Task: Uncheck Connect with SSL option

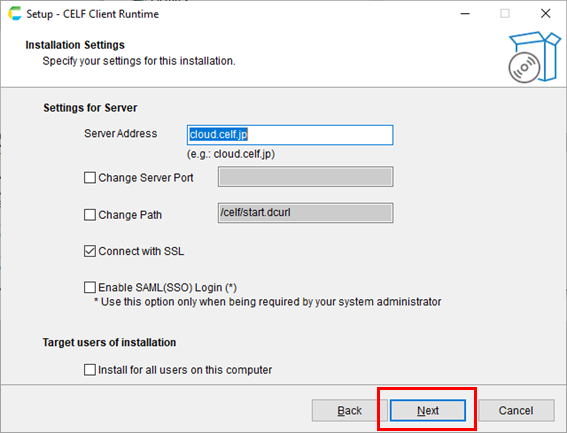Action: point(90,251)
